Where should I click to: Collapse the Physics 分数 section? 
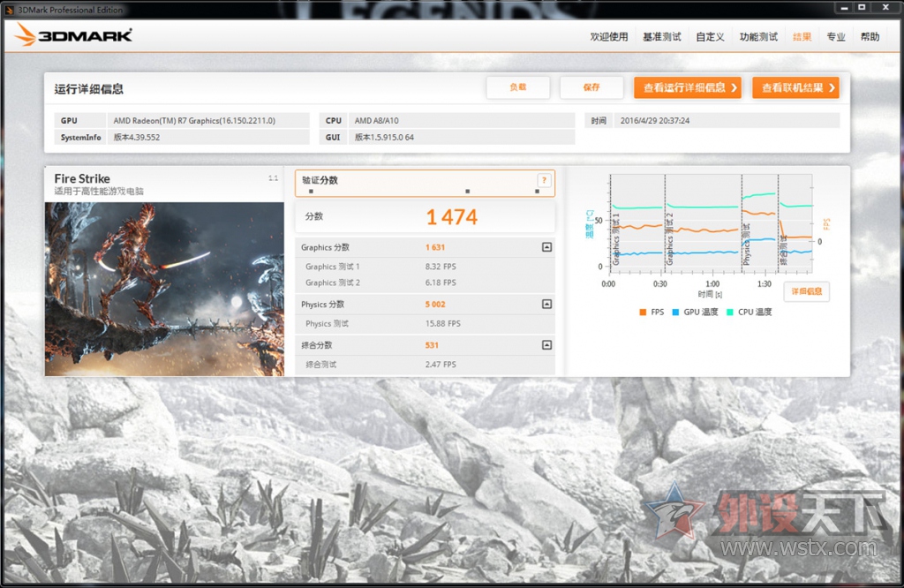point(547,304)
